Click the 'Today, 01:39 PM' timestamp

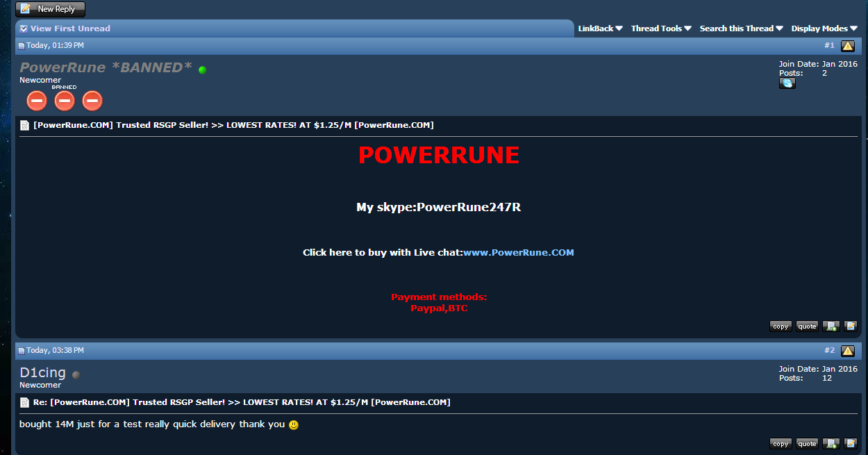55,46
